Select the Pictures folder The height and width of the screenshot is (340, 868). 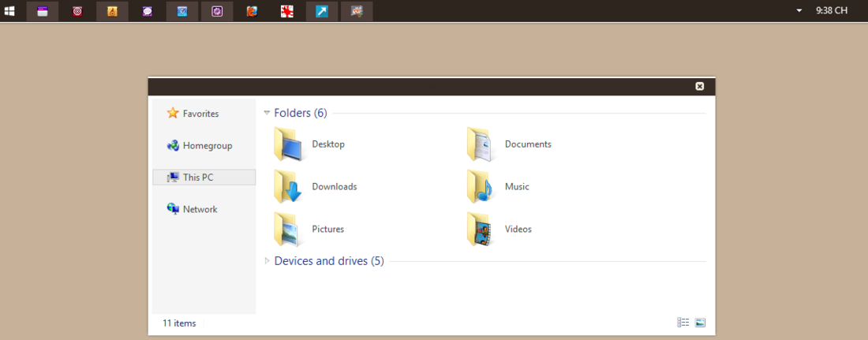(x=309, y=230)
